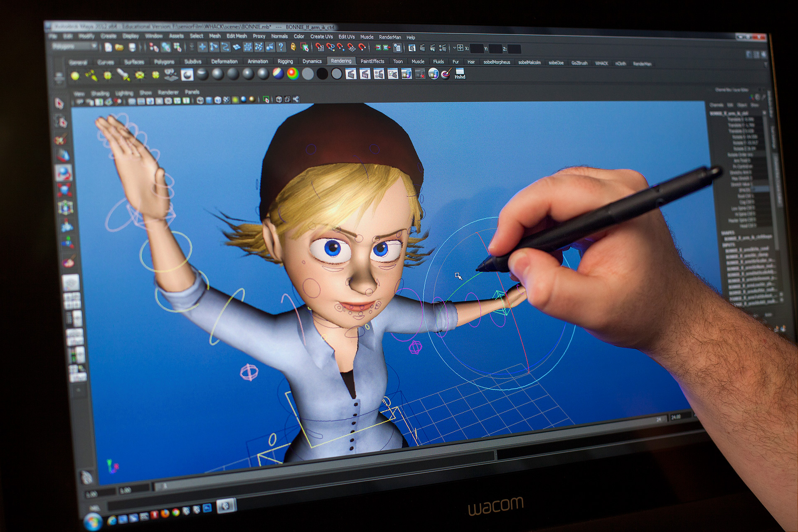The image size is (798, 532).
Task: Click the red-green Shading Map sphere icon
Action: [293, 74]
